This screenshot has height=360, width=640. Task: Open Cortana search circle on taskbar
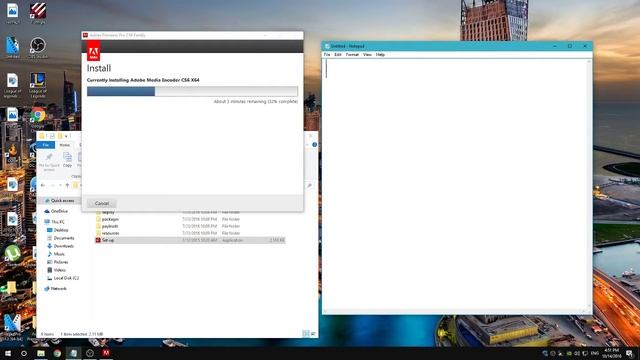point(24,353)
